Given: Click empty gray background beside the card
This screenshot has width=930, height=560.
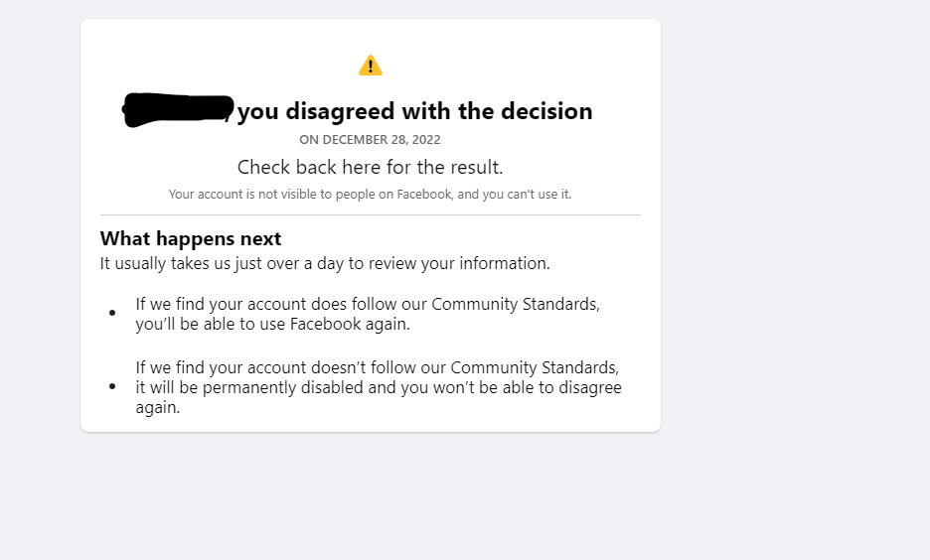Looking at the screenshot, I should [795, 237].
